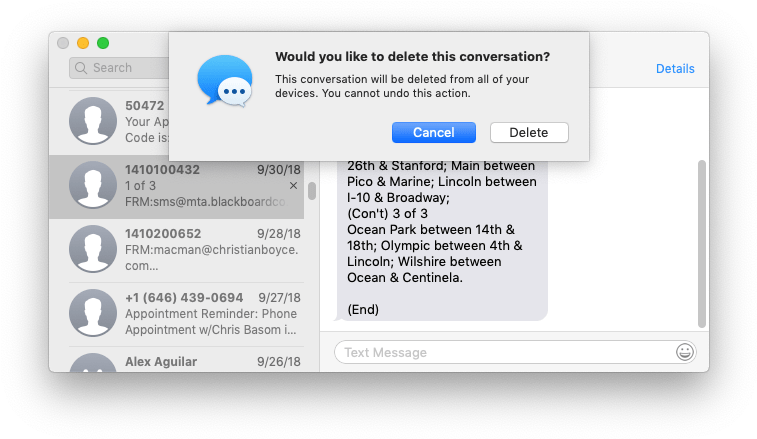Select the 1410100432 conversation
Image resolution: width=757 pixels, height=439 pixels.
(177, 187)
